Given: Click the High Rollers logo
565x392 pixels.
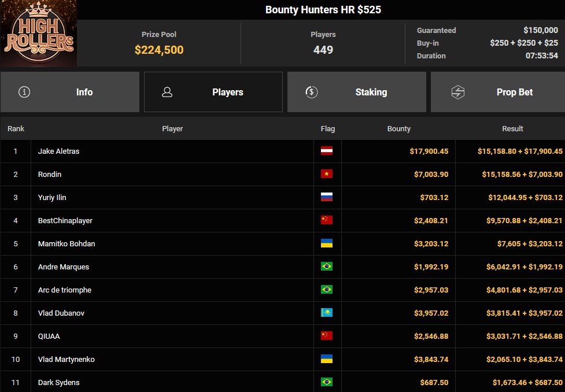Looking at the screenshot, I should tap(38, 34).
